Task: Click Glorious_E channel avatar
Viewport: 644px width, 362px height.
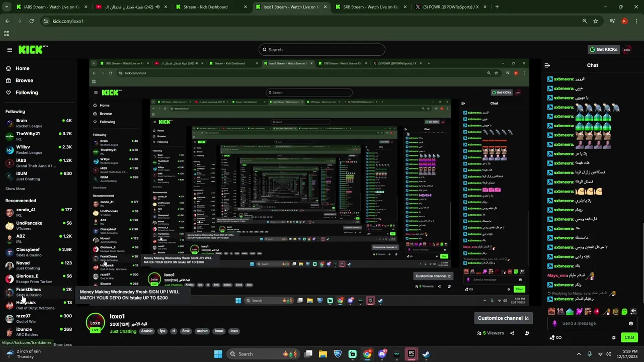Action: [10, 279]
